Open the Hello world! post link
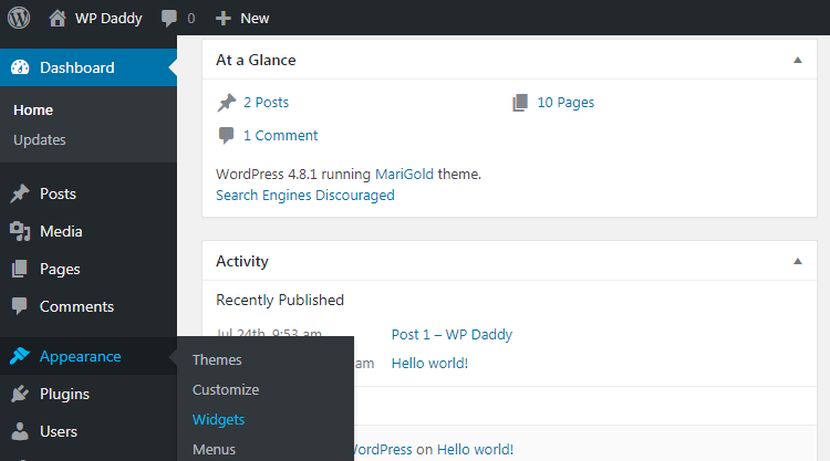The image size is (830, 461). coord(430,363)
